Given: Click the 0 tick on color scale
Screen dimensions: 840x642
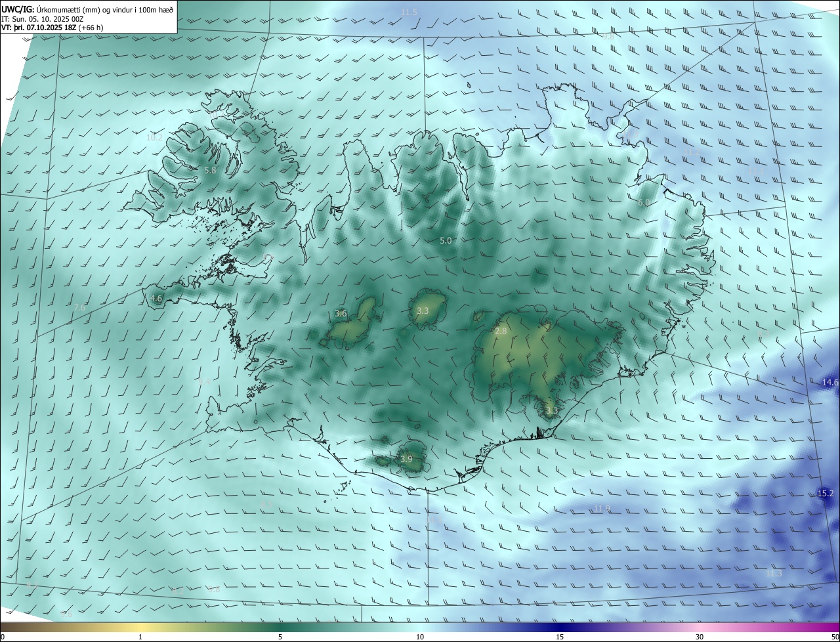Looking at the screenshot, I should (x=3, y=637).
